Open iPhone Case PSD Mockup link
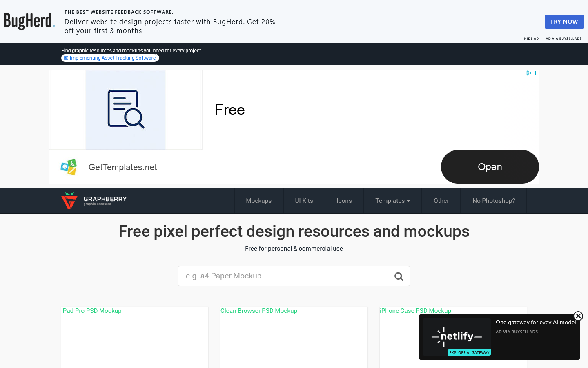Viewport: 588px width, 368px height. coord(415,311)
